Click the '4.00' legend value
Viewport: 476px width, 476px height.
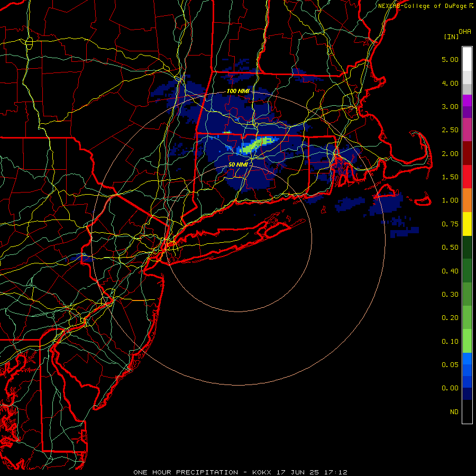click(450, 83)
